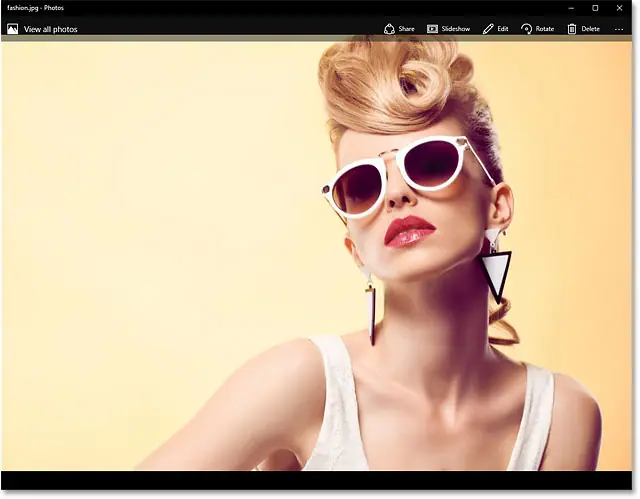Maximize the Photos window

tap(596, 8)
